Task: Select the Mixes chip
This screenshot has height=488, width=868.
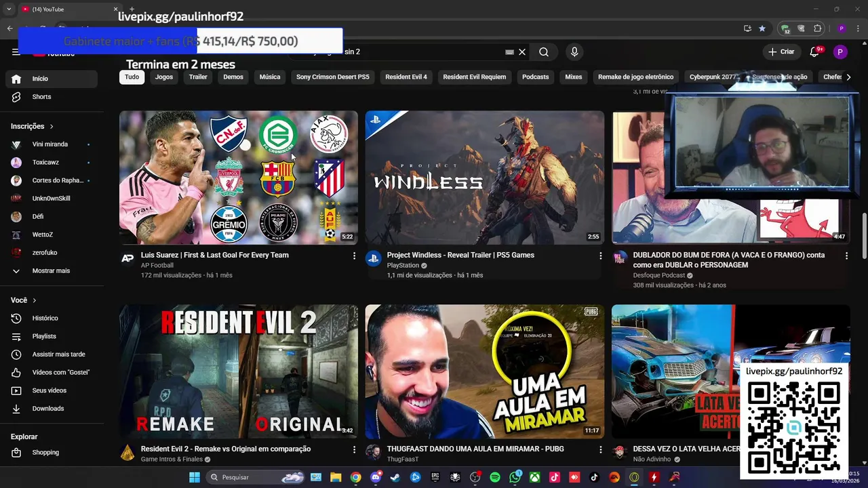Action: (x=574, y=77)
